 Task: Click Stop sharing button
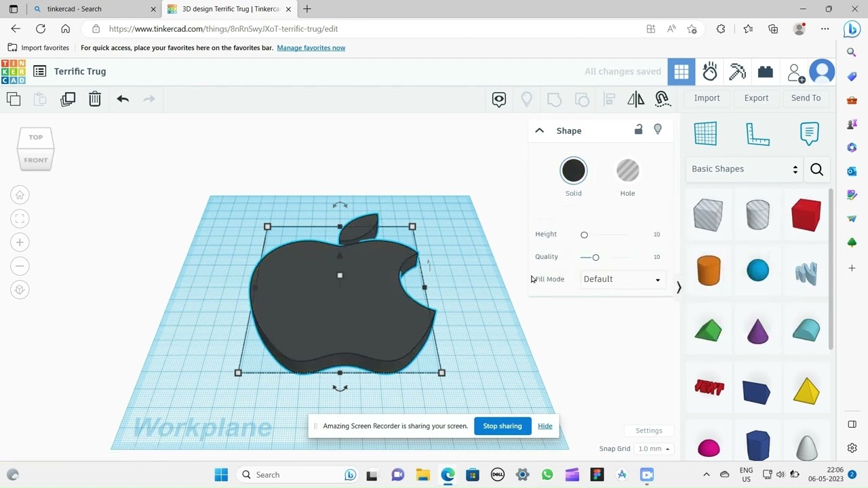[x=502, y=426]
